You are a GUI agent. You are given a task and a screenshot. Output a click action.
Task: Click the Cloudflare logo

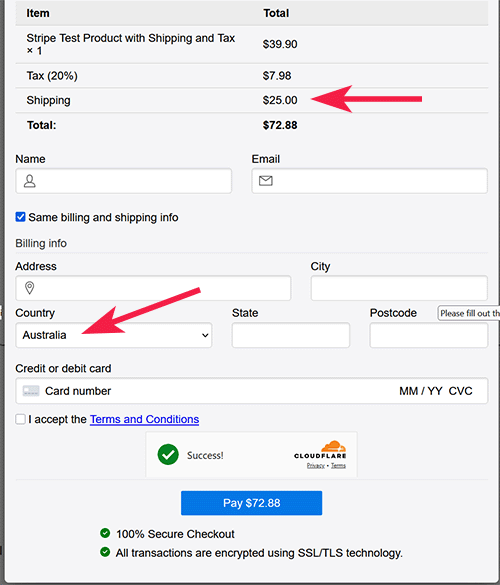[x=320, y=450]
